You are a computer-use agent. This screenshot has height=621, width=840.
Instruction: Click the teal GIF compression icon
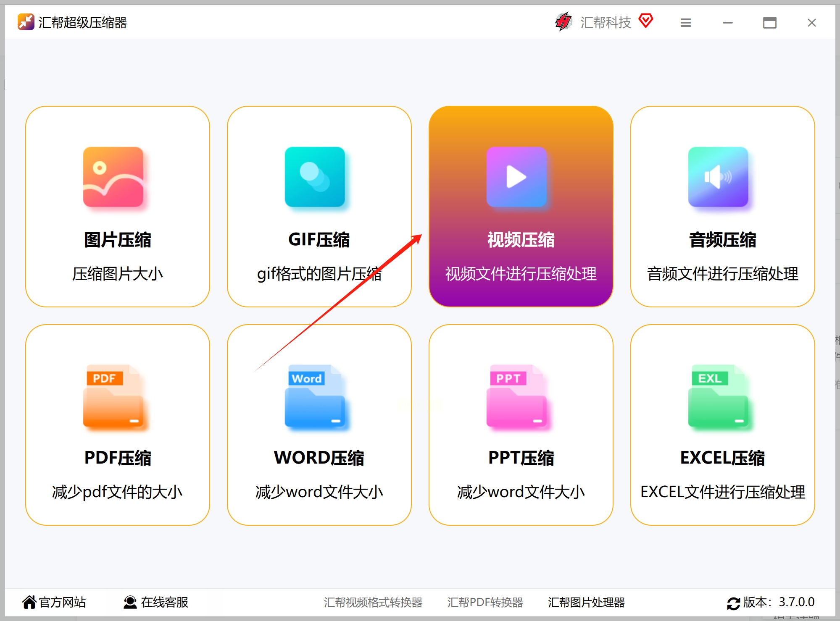[x=315, y=177]
